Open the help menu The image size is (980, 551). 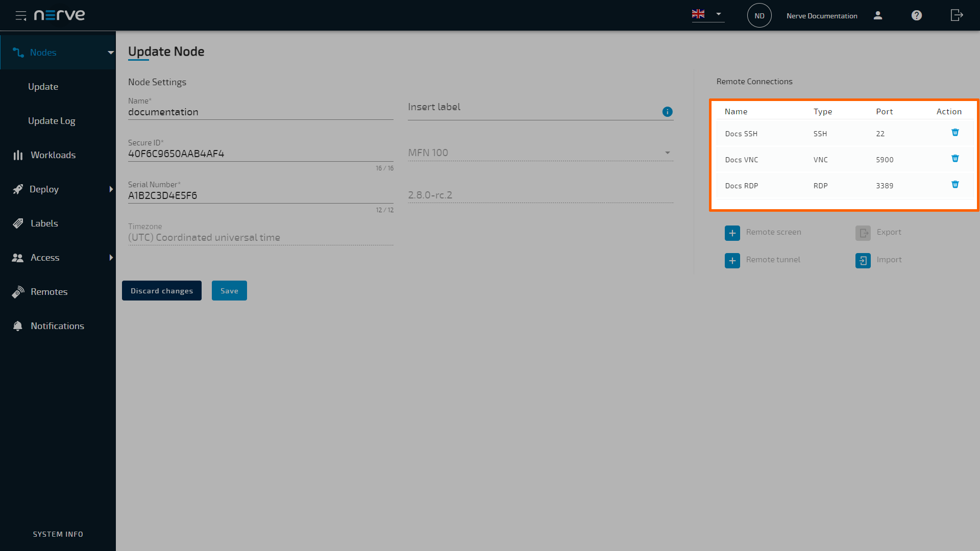[916, 15]
